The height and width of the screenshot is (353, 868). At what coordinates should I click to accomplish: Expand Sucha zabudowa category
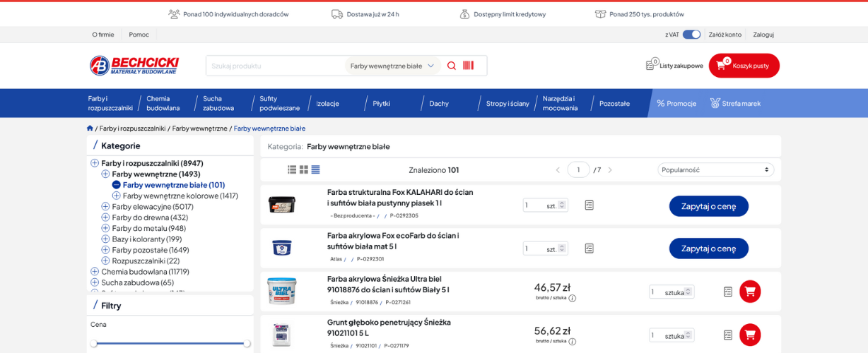[x=95, y=282]
